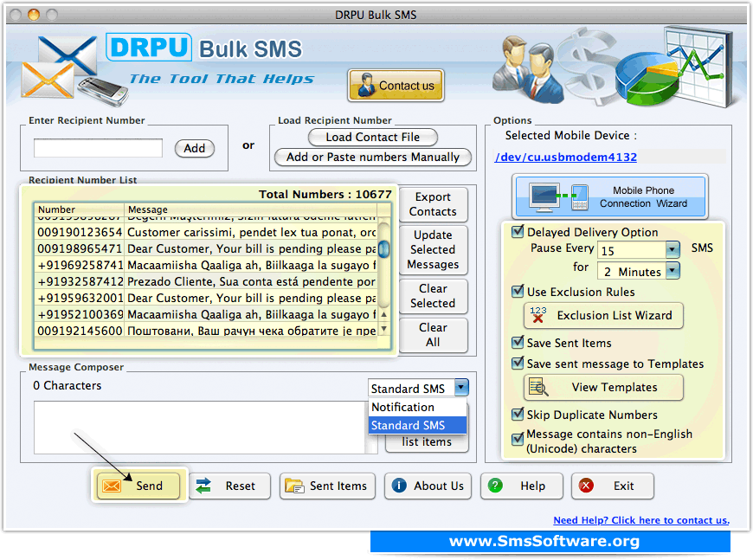Open the 2 Minutes duration dropdown
The image size is (753, 560).
[x=673, y=271]
